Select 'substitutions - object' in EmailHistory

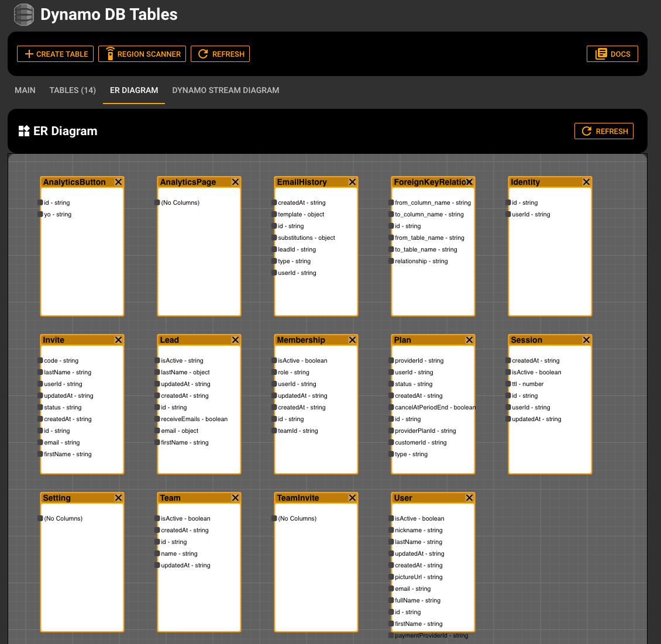307,238
